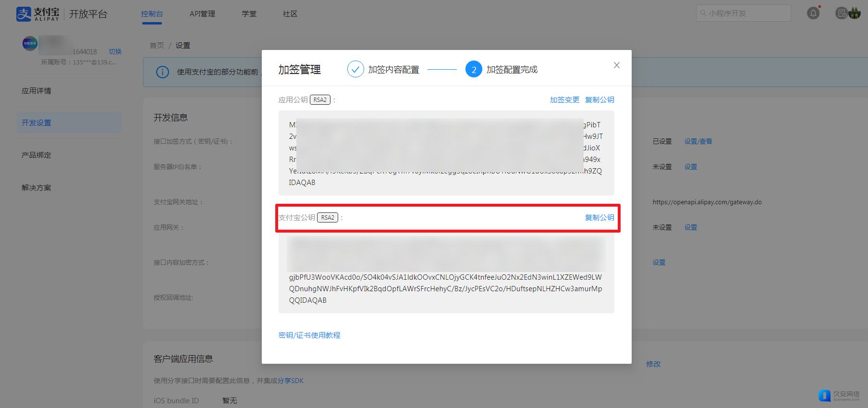This screenshot has height=408, width=868.
Task: Open 密钥/证书使用教程 link
Action: pyautogui.click(x=309, y=335)
